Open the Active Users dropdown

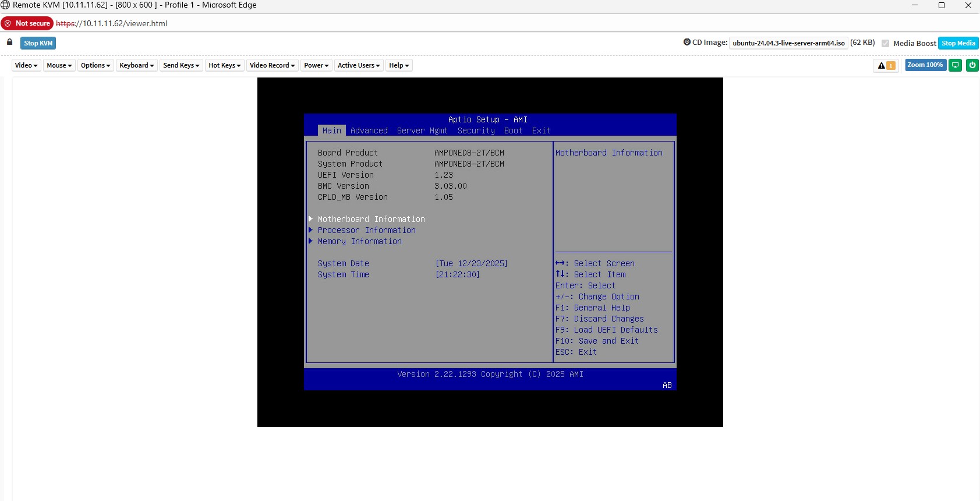(x=359, y=65)
